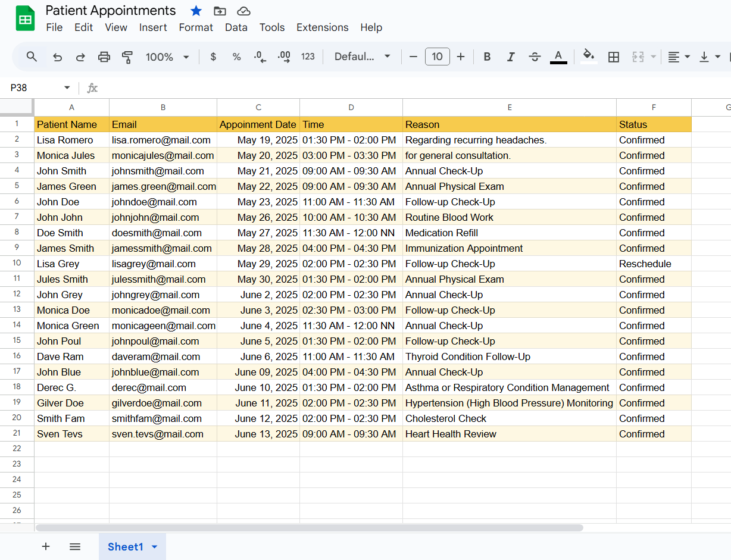The height and width of the screenshot is (560, 731).
Task: Select the paint format roller
Action: click(127, 57)
